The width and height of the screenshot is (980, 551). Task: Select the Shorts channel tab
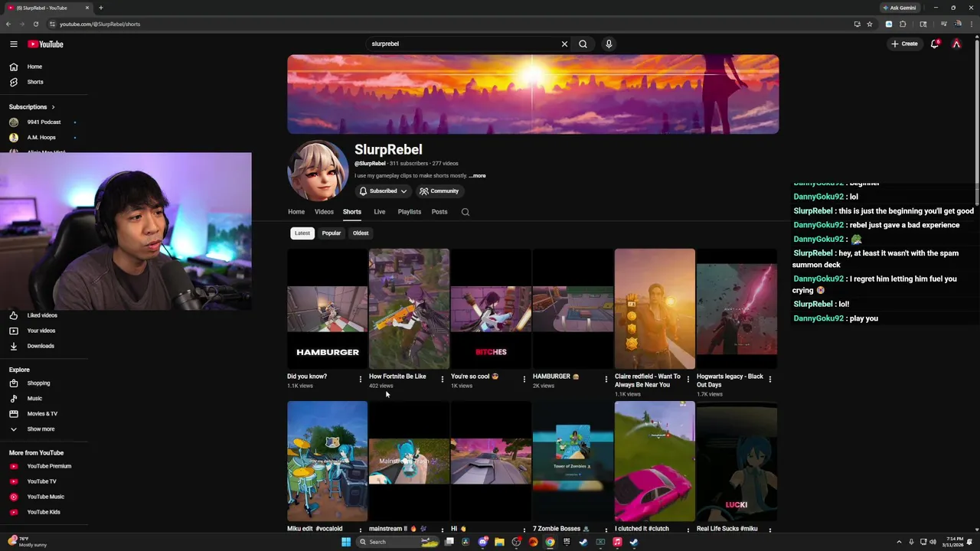click(352, 212)
